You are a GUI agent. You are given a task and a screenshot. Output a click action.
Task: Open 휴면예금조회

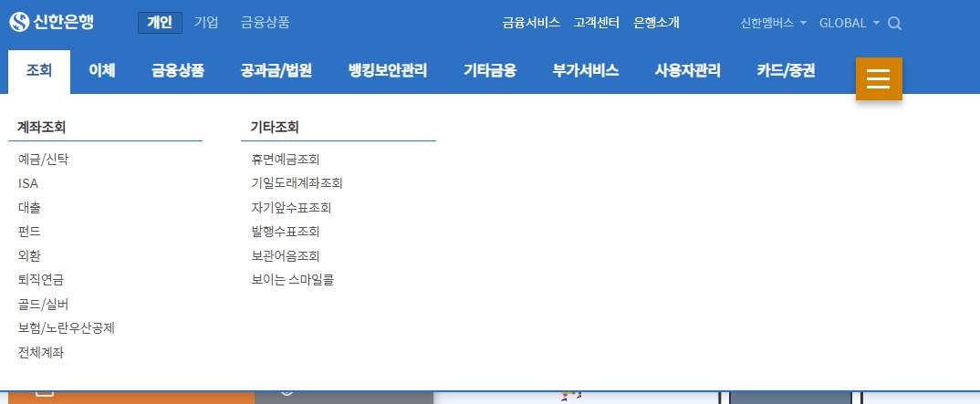coord(286,160)
